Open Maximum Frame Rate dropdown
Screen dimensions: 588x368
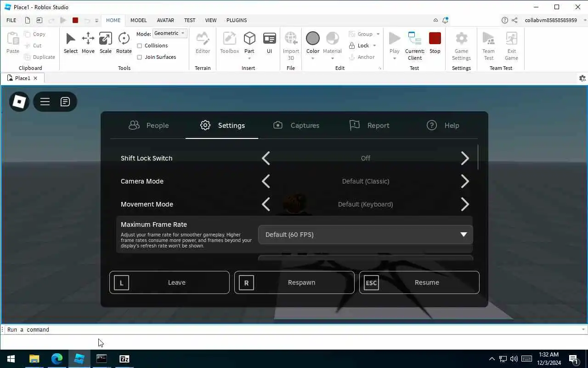tap(365, 235)
